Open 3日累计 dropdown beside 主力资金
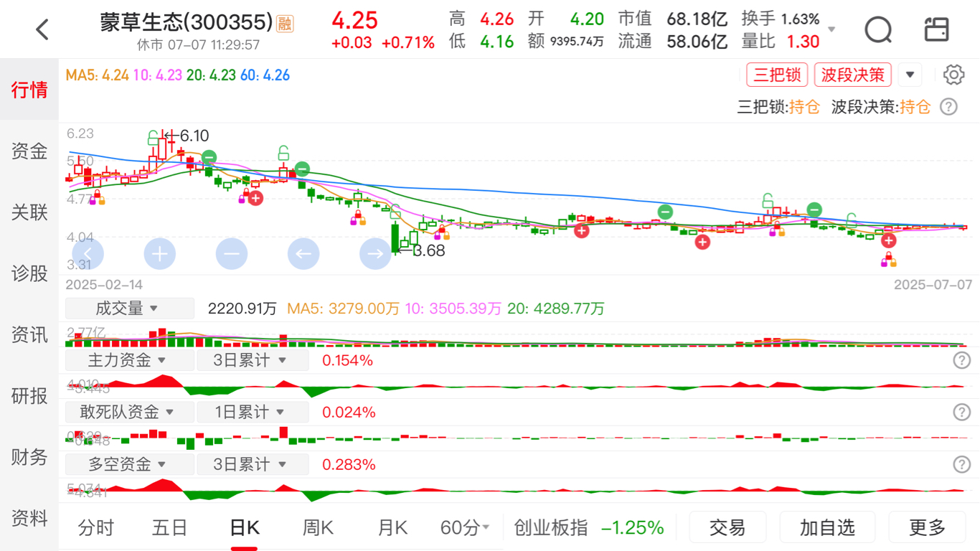 (x=253, y=360)
